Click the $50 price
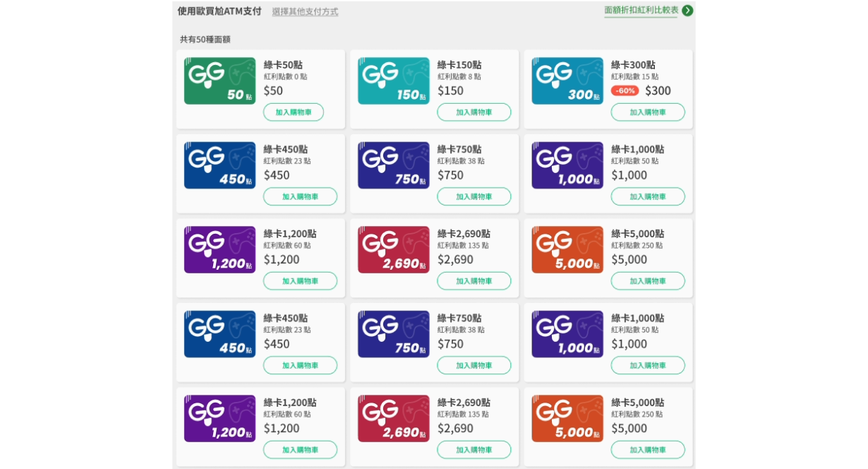Screen dimensions: 868x469 coord(273,90)
